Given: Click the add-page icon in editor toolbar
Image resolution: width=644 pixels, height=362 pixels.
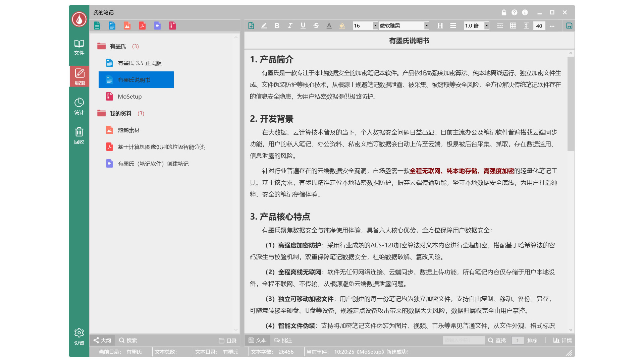Looking at the screenshot, I should [x=251, y=26].
